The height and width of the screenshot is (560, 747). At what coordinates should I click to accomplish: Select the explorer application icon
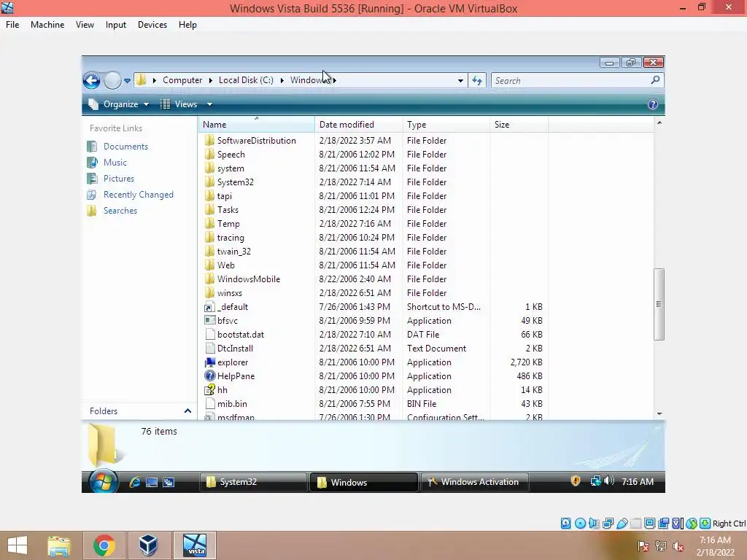209,362
